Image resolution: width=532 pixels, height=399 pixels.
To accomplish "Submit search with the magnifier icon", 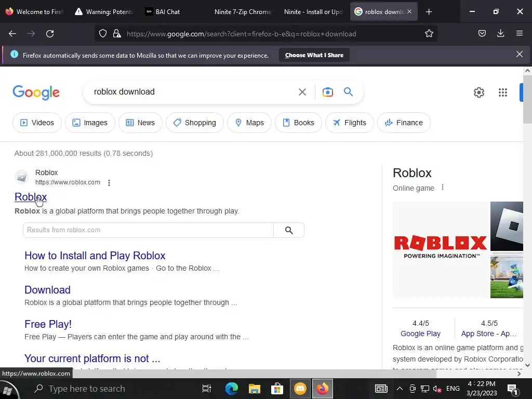I will click(x=348, y=91).
